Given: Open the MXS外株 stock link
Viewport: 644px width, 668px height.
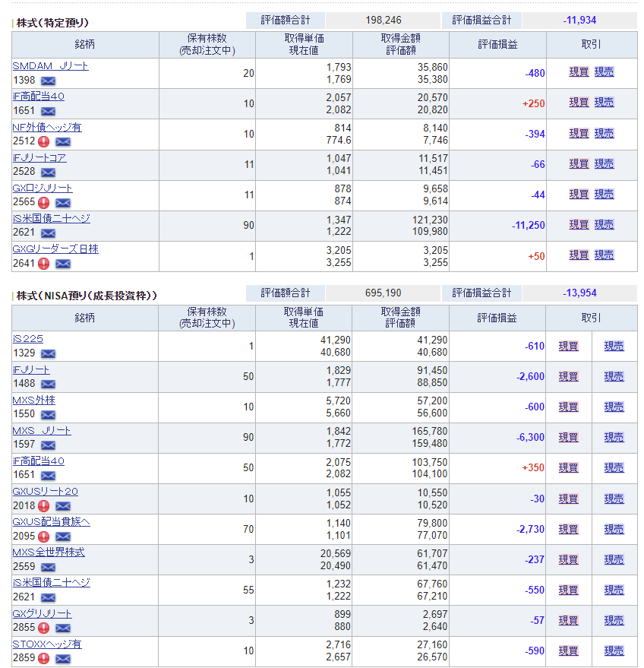Looking at the screenshot, I should click(33, 400).
